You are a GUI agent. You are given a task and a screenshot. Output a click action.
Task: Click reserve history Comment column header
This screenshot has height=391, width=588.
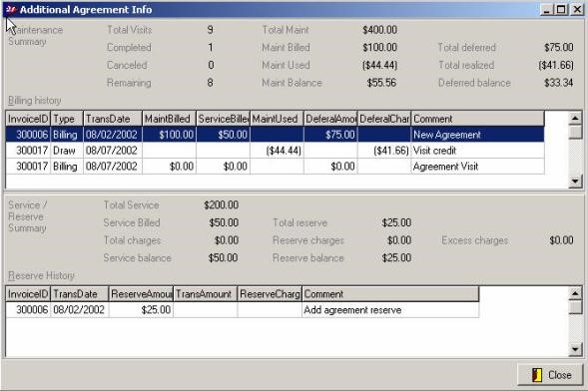coord(390,294)
